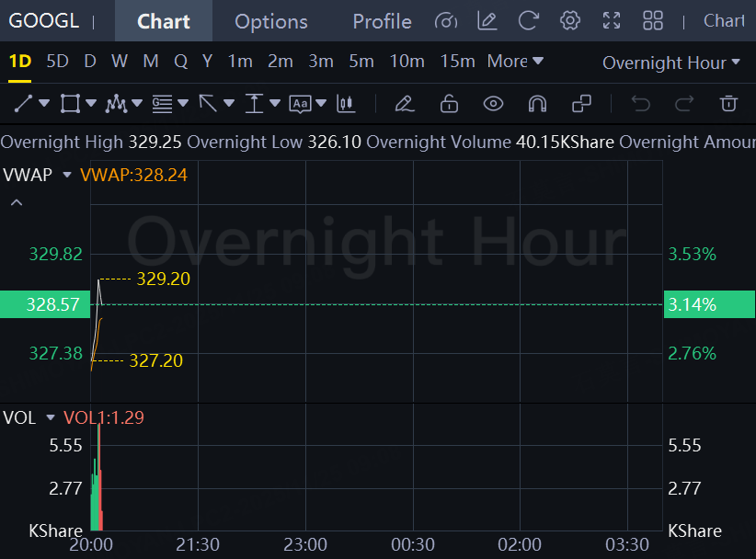Click the refresh chart icon
The image size is (756, 559).
click(x=528, y=20)
